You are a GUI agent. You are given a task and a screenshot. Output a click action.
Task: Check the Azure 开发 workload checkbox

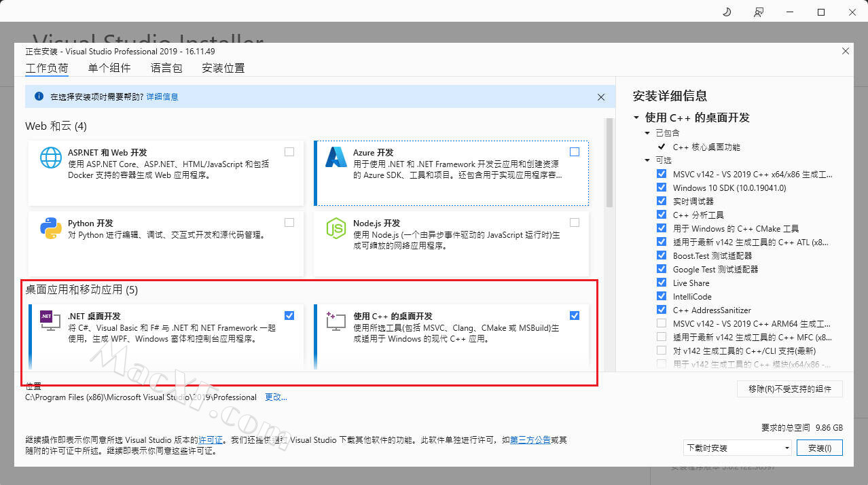pyautogui.click(x=575, y=151)
